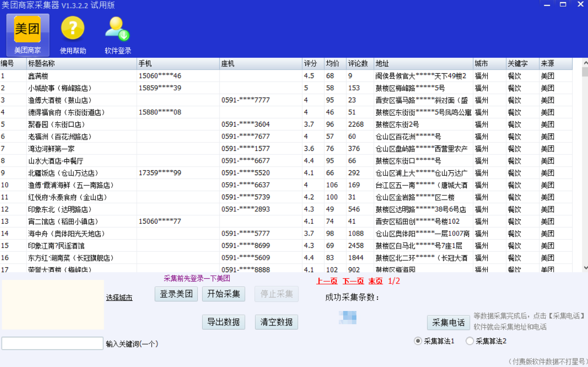Click the city list box area
The width and height of the screenshot is (588, 367).
[x=53, y=304]
